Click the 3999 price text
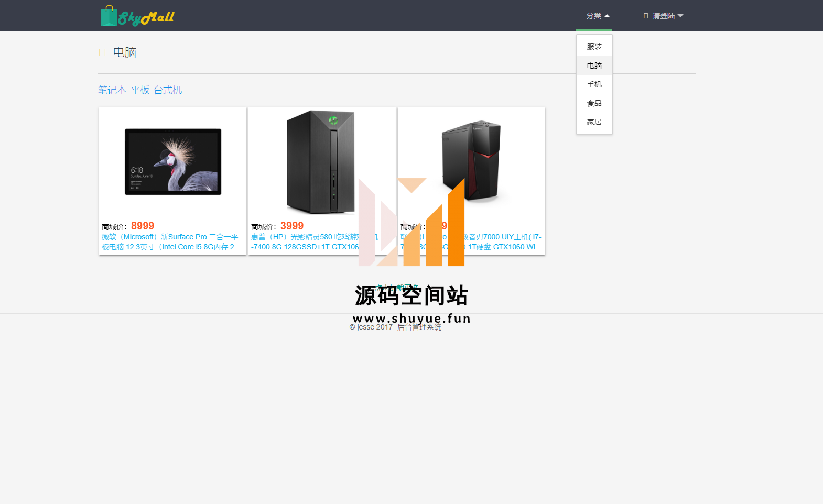823x504 pixels. 292,226
